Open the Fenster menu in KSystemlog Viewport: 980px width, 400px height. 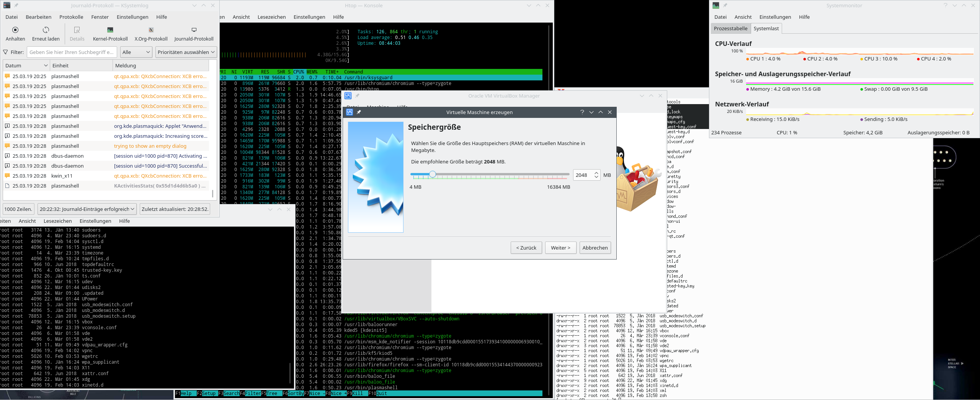(x=100, y=17)
